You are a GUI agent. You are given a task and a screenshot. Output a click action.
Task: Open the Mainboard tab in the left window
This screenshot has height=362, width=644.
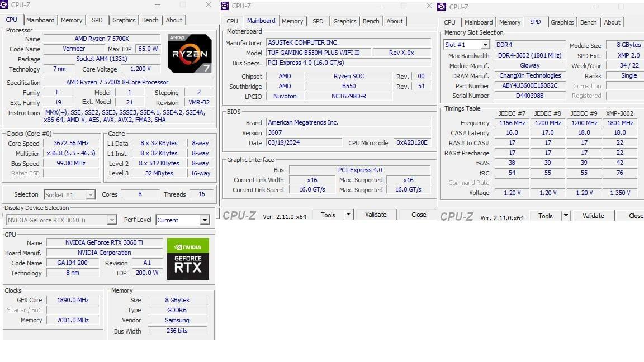click(x=40, y=20)
